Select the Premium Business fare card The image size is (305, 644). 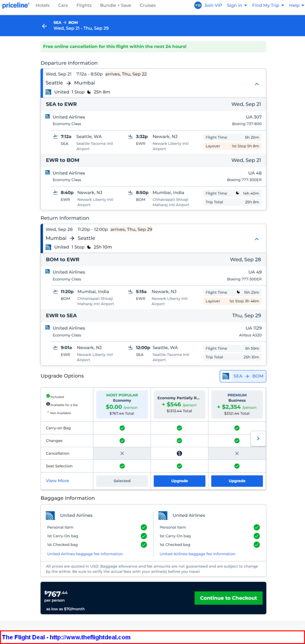coord(237,404)
